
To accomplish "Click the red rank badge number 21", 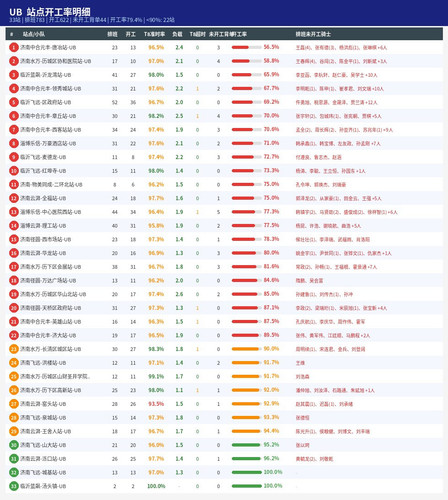I will (x=14, y=322).
